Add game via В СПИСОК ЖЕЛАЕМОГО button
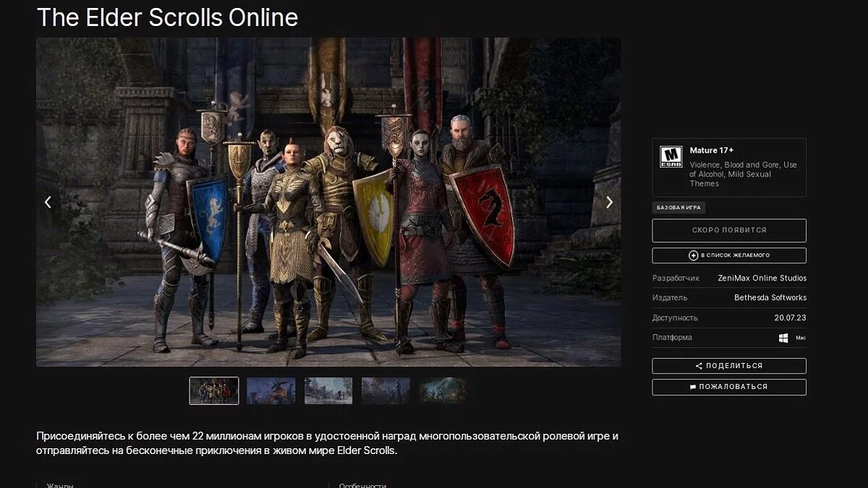 729,255
